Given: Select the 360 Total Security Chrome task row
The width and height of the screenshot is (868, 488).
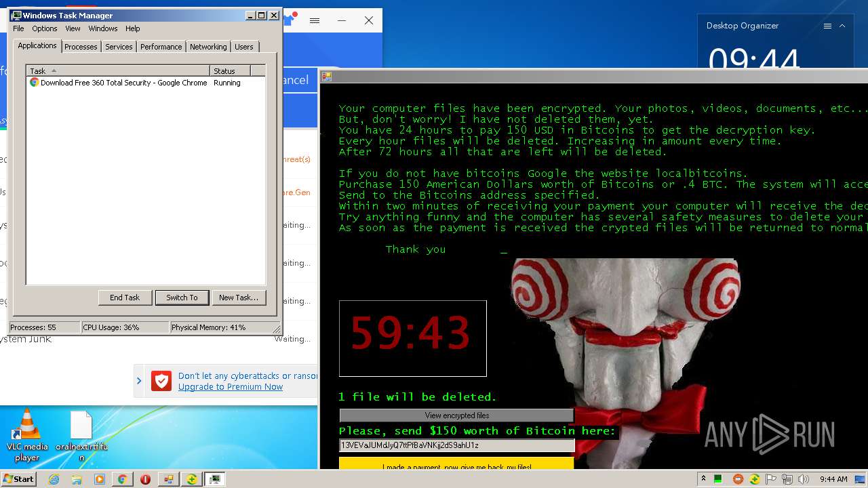Looking at the screenshot, I should 146,83.
